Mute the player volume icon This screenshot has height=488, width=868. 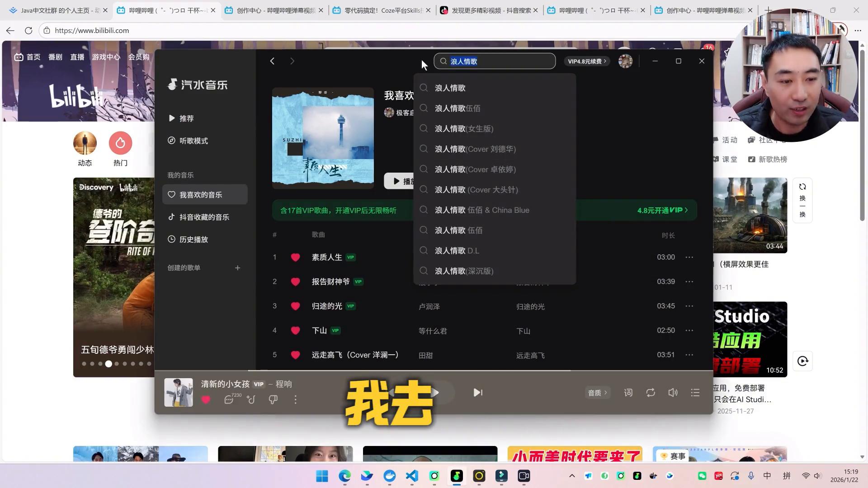click(673, 393)
